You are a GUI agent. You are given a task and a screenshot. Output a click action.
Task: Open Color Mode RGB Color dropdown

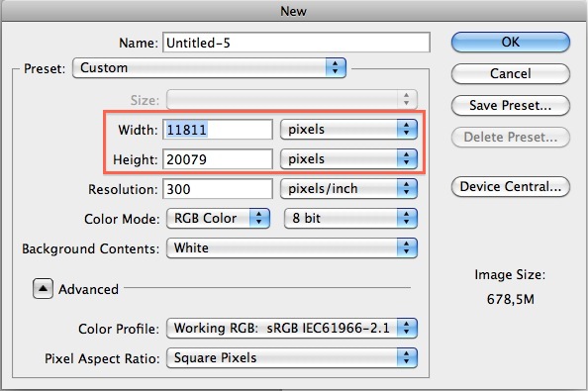pyautogui.click(x=218, y=218)
